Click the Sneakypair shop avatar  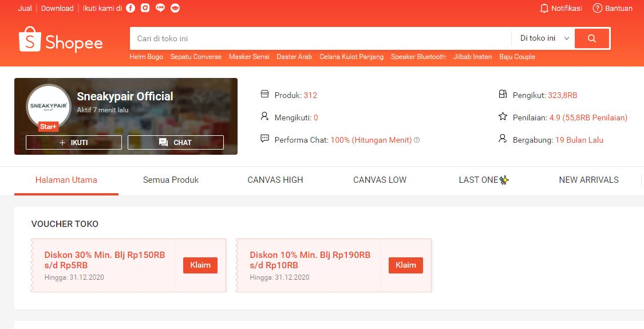[49, 106]
